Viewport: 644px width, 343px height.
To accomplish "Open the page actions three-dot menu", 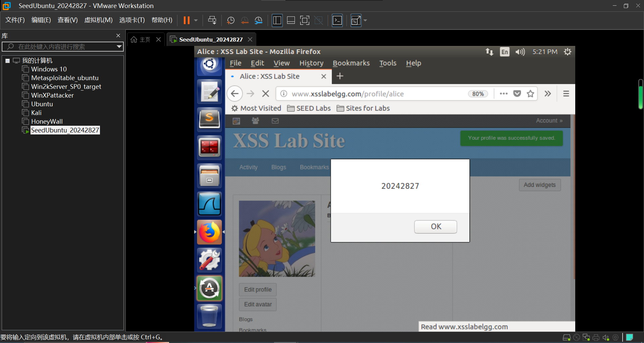I will coord(503,94).
